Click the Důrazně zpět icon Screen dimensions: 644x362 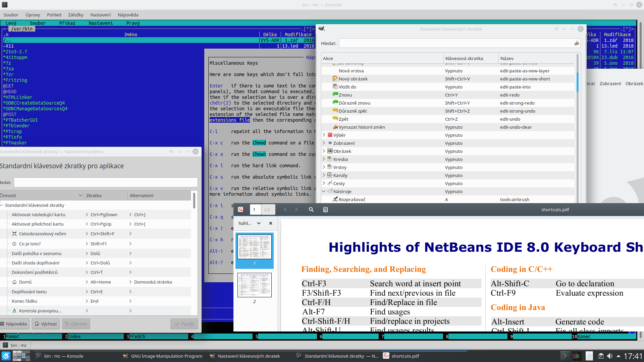(335, 111)
